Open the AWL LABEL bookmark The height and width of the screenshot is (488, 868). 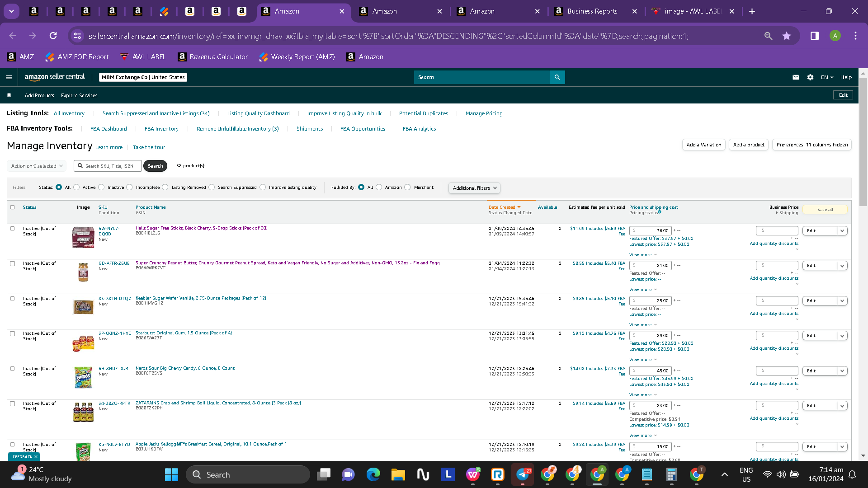(143, 57)
